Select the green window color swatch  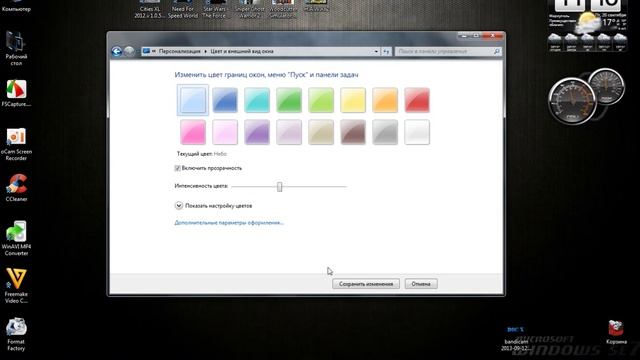point(289,100)
